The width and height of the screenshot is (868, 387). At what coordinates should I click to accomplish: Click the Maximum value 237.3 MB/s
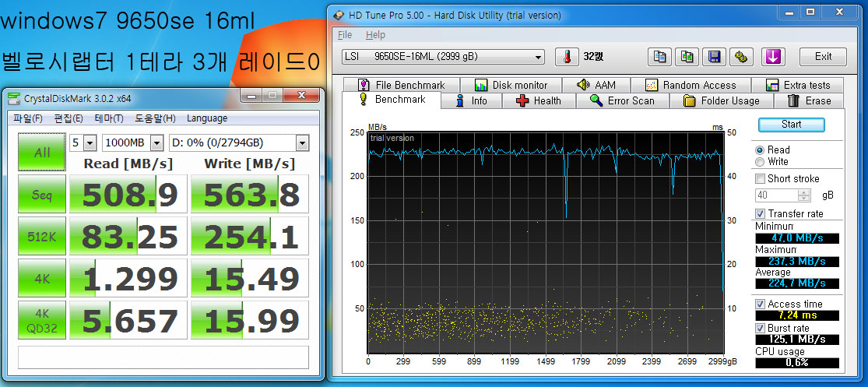[x=797, y=262]
